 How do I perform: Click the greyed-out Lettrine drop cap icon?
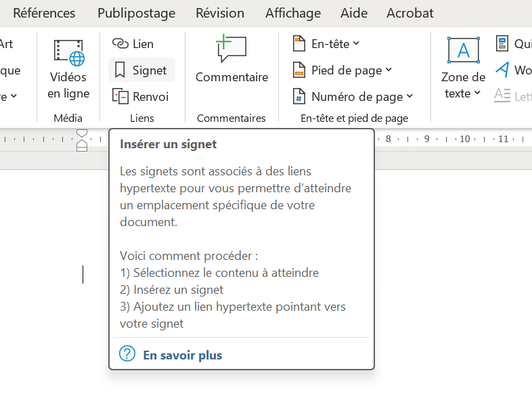click(502, 95)
